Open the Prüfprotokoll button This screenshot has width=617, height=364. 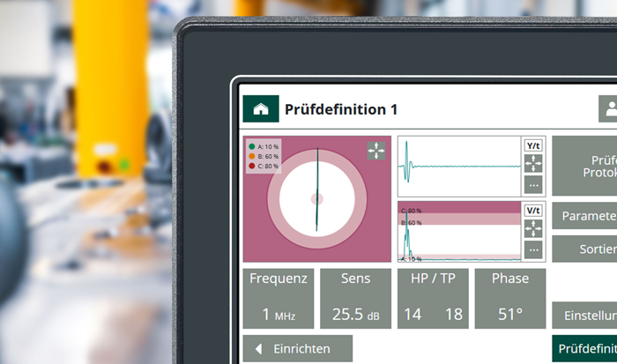(x=584, y=166)
